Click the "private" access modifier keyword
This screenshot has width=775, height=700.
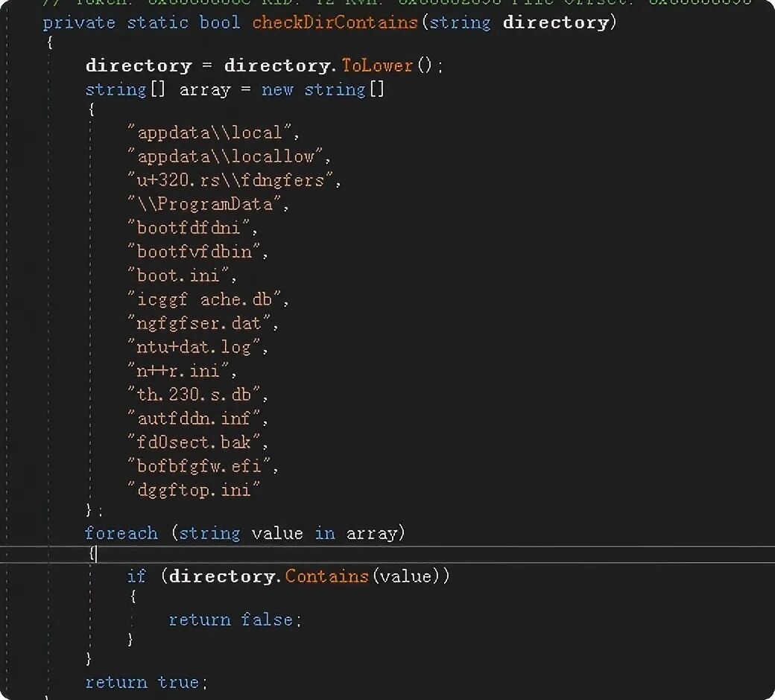(78, 22)
